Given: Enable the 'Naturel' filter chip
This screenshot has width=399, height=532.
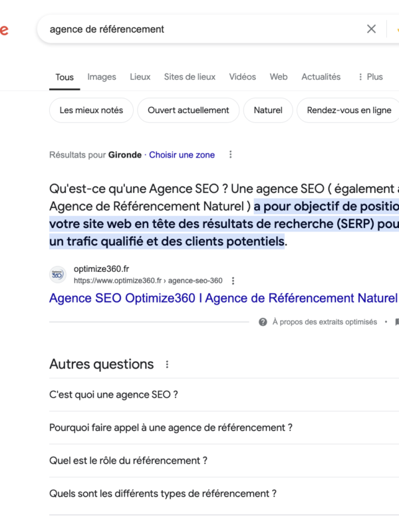Looking at the screenshot, I should 268,110.
